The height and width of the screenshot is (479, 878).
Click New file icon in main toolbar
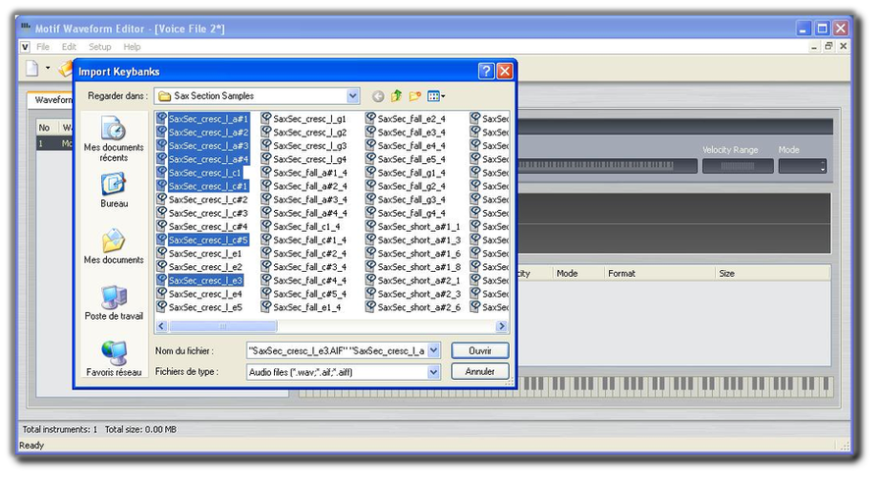(32, 68)
